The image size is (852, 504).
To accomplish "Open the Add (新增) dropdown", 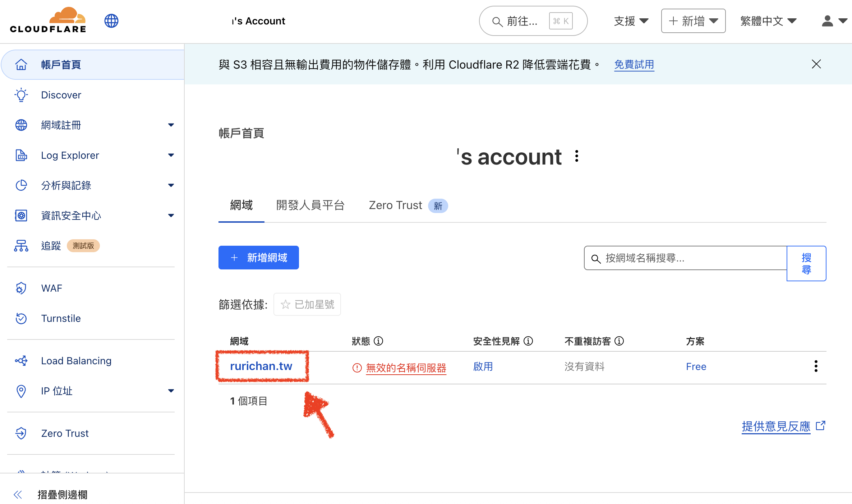I will click(693, 21).
